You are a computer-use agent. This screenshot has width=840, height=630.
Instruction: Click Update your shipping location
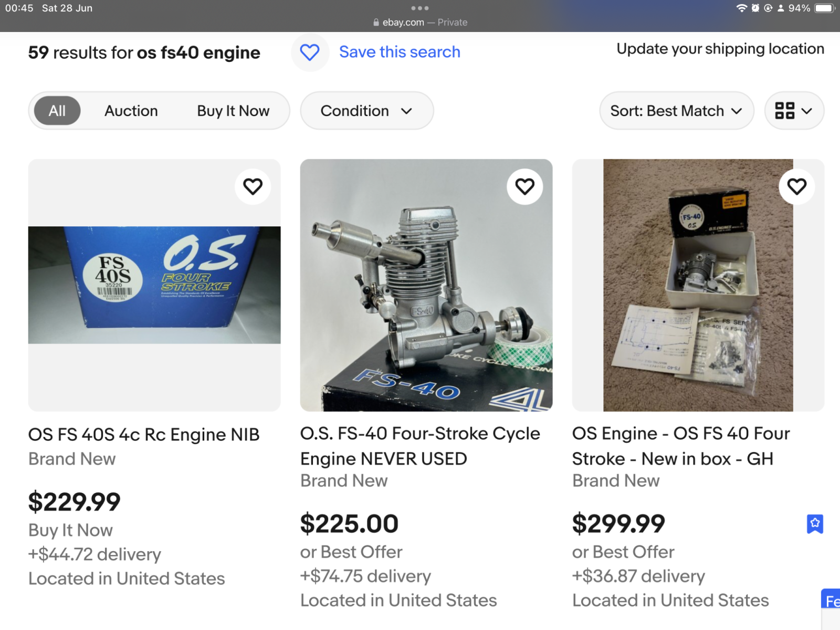pos(720,49)
